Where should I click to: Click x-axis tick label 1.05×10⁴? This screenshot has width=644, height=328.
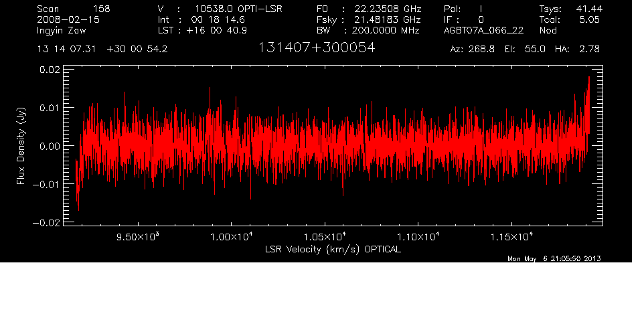325,237
